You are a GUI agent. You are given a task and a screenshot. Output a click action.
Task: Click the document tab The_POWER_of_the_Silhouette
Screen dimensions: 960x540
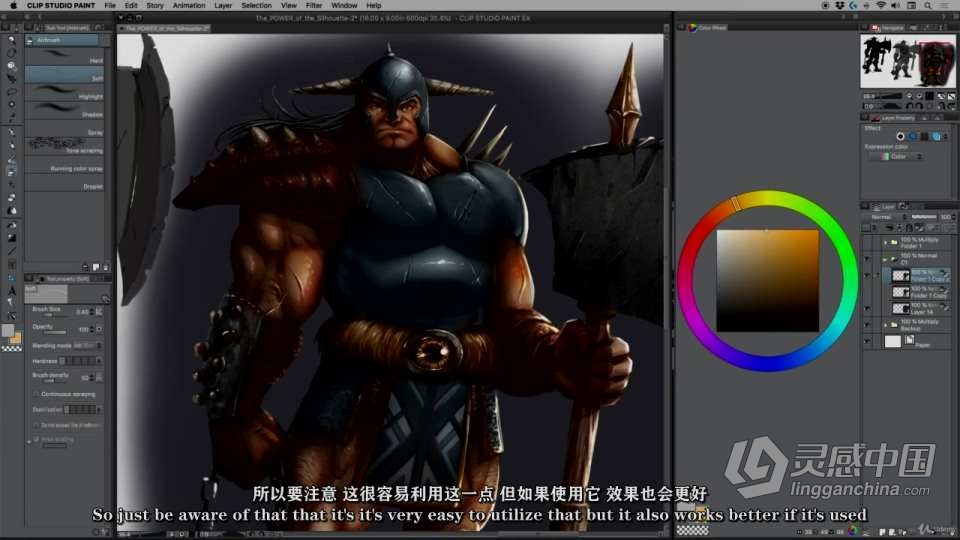point(167,28)
